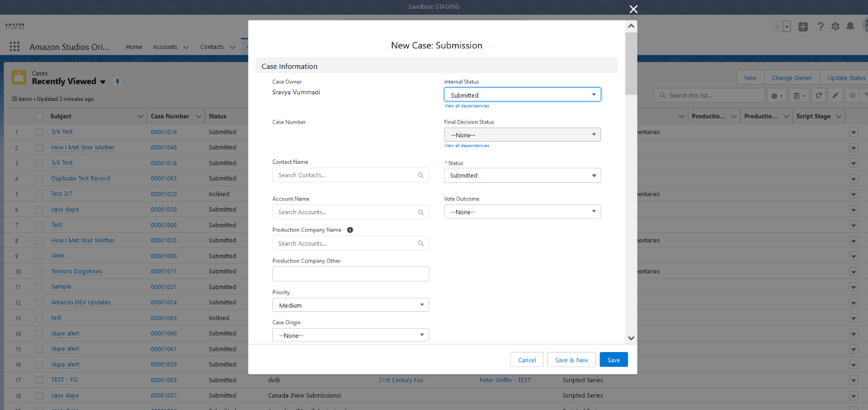Screen dimensions: 868x410
Task: Focus the Search Contacts input field
Action: tap(350, 175)
